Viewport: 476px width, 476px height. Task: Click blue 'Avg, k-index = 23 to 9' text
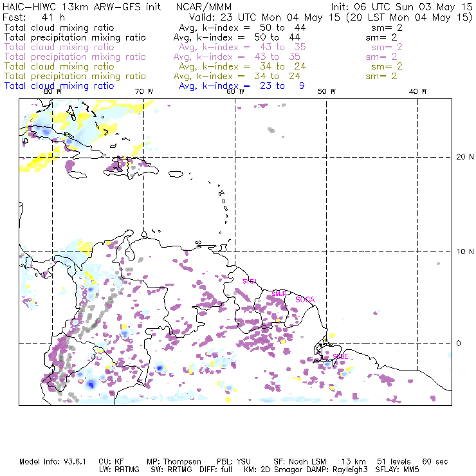pos(242,86)
